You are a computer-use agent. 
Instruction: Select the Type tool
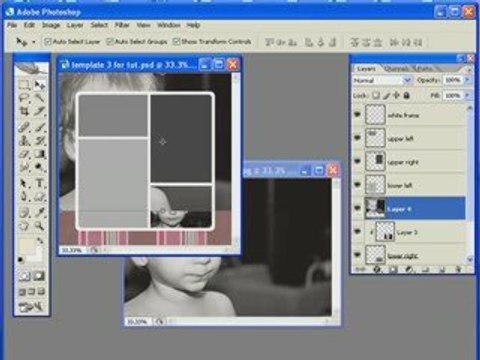tap(40, 183)
